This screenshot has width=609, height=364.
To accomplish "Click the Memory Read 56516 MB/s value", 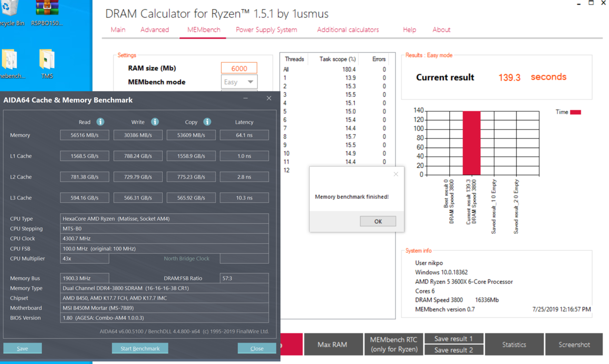I will tap(85, 135).
